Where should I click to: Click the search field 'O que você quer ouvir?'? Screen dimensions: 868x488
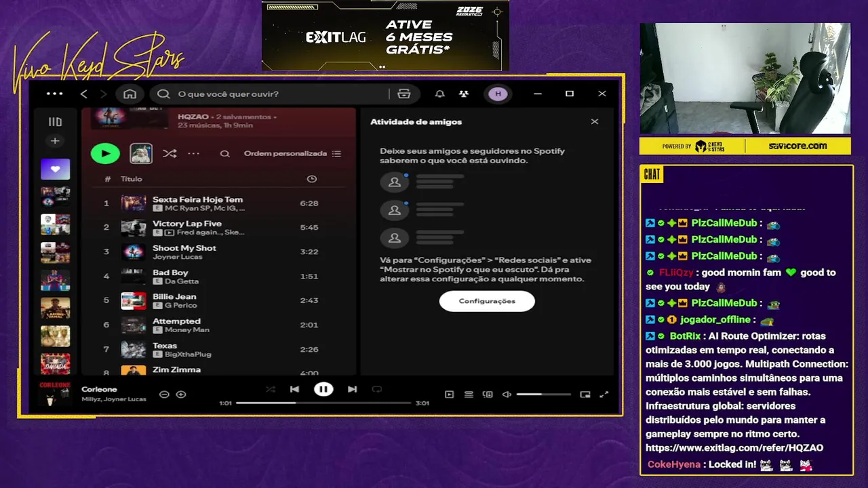(x=271, y=94)
